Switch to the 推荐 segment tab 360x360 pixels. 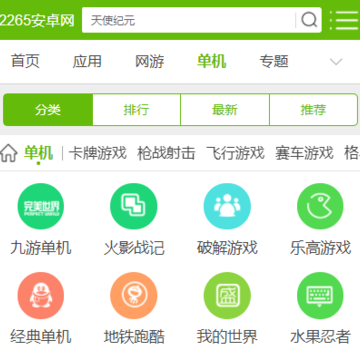tap(313, 110)
